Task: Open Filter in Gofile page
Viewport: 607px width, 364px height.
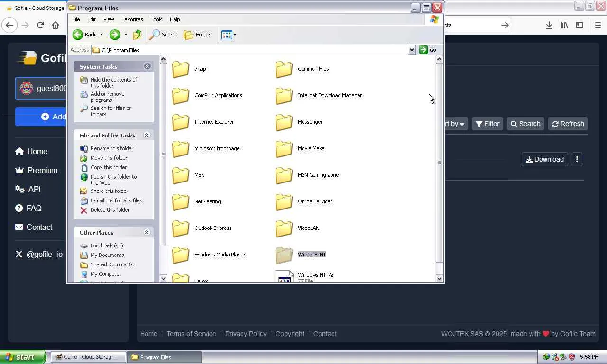Action: point(487,124)
